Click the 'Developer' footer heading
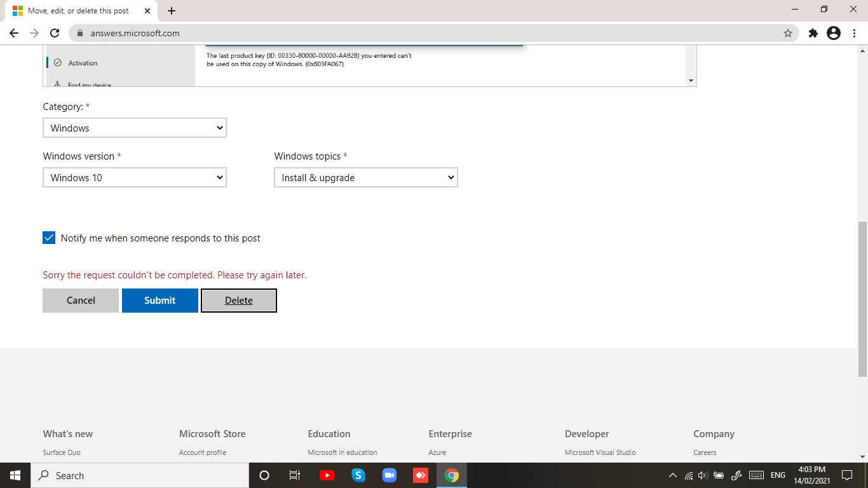This screenshot has height=488, width=868. 587,434
